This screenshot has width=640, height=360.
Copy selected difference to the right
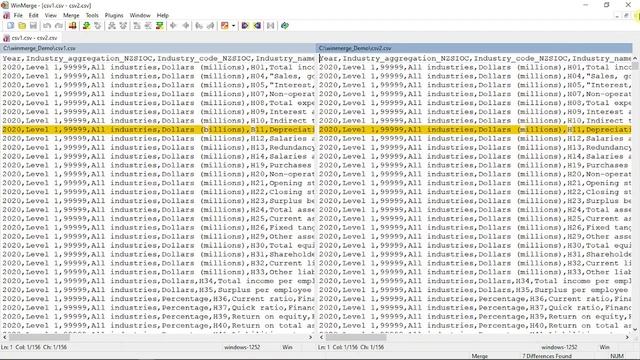tap(173, 26)
